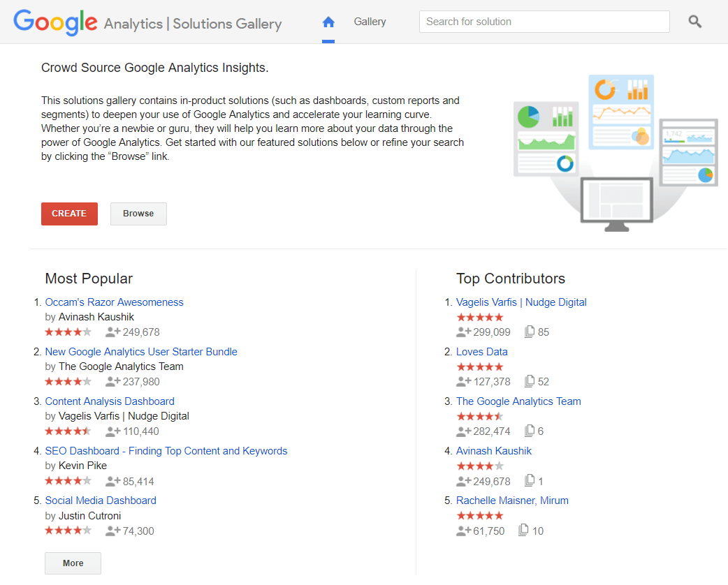Click star rating of Social Media Dashboard
Screen dimensions: 728x585
[68, 531]
